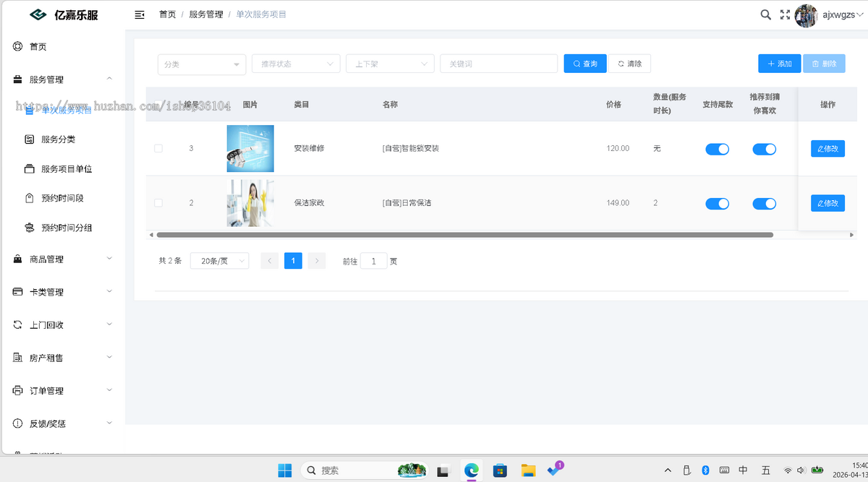The image size is (868, 482).
Task: Click the 亿嘉乐服 logo
Action: pyautogui.click(x=64, y=14)
